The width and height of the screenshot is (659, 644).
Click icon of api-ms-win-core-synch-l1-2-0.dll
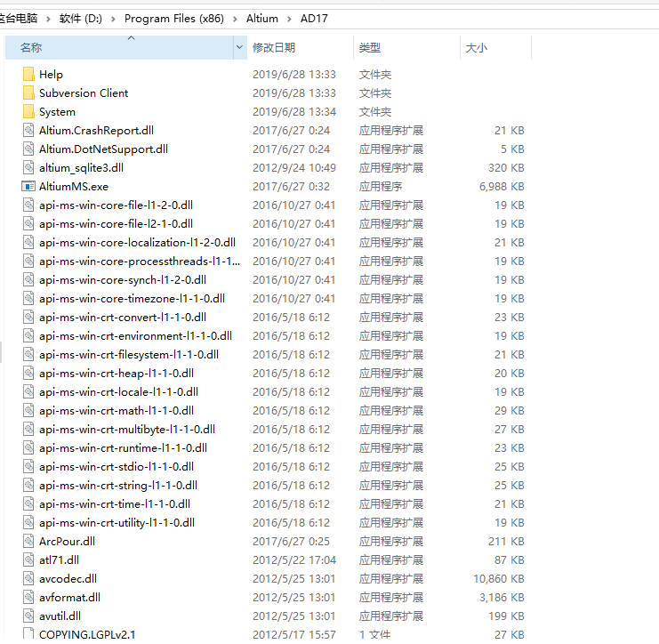[28, 279]
